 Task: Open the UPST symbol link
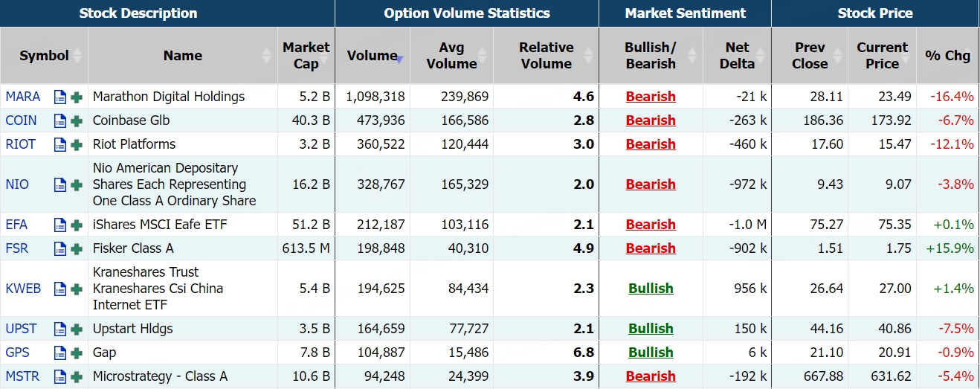(21, 329)
